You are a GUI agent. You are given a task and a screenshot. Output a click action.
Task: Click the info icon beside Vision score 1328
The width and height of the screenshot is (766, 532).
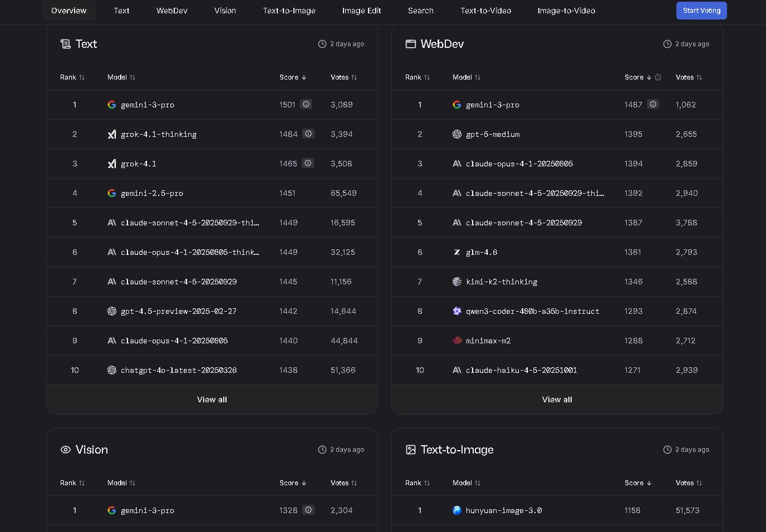click(x=308, y=510)
